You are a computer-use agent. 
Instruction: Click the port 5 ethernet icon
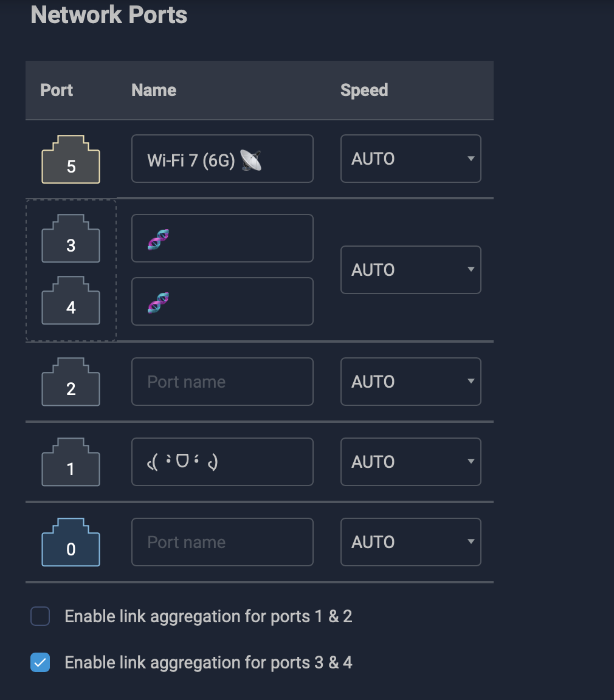71,160
